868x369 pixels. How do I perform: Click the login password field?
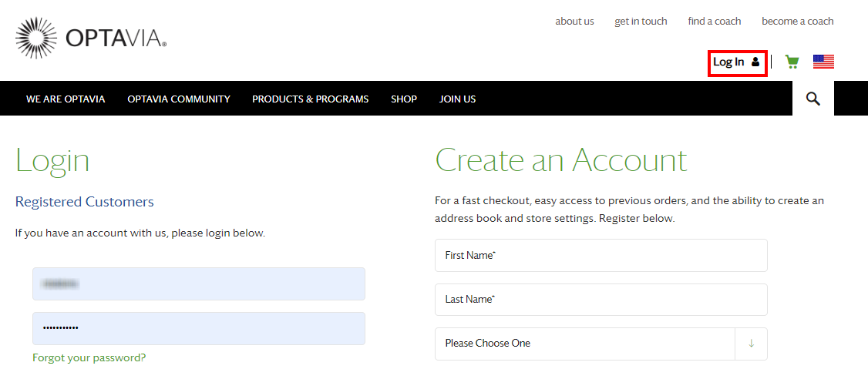click(199, 328)
